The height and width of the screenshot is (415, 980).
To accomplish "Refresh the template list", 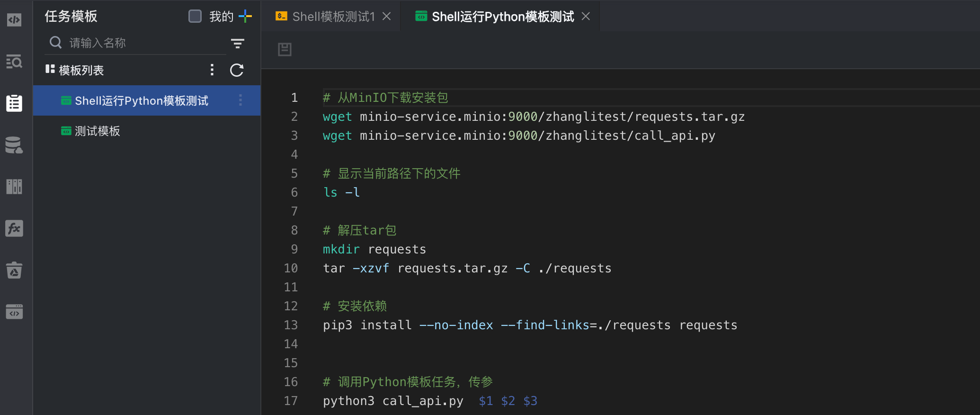I will click(x=237, y=70).
